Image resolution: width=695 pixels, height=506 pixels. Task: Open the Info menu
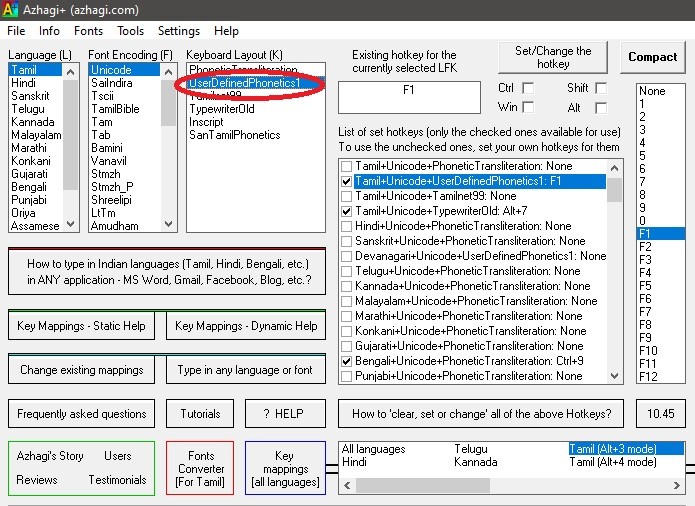(x=49, y=31)
